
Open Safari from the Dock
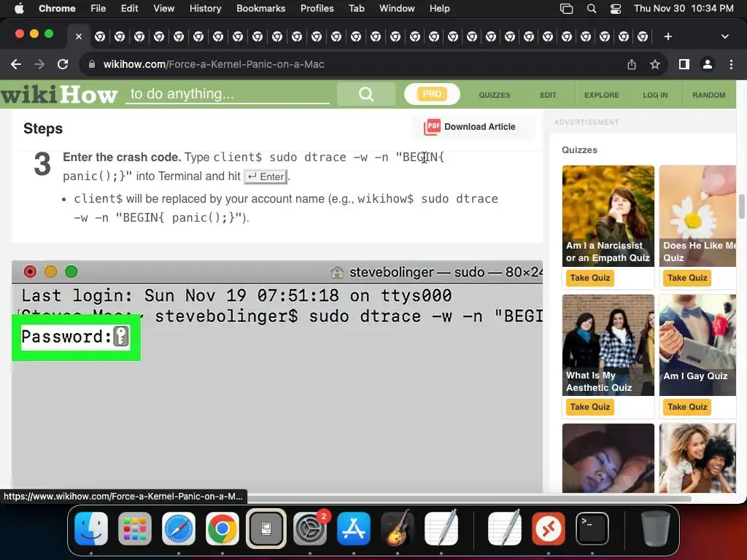[179, 528]
